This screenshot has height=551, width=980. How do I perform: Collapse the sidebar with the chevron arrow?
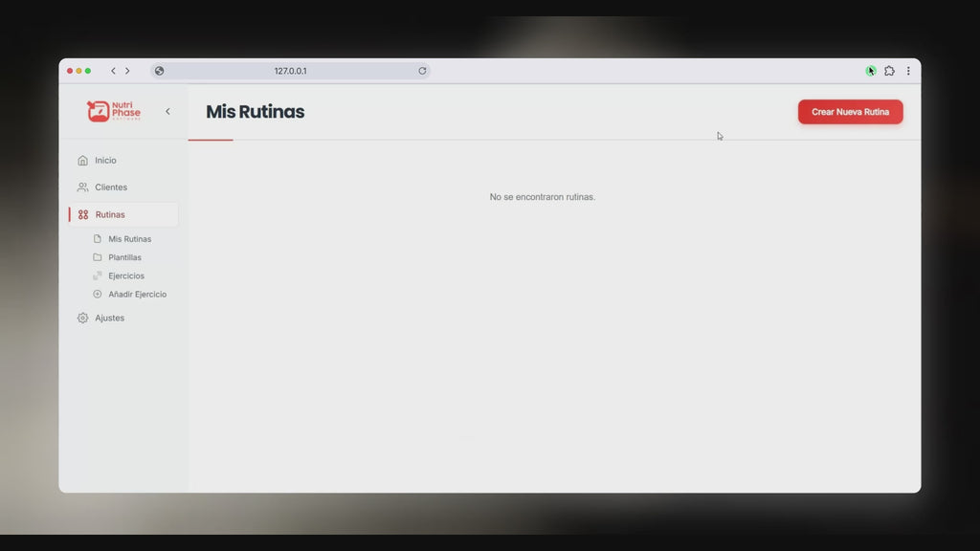(167, 111)
